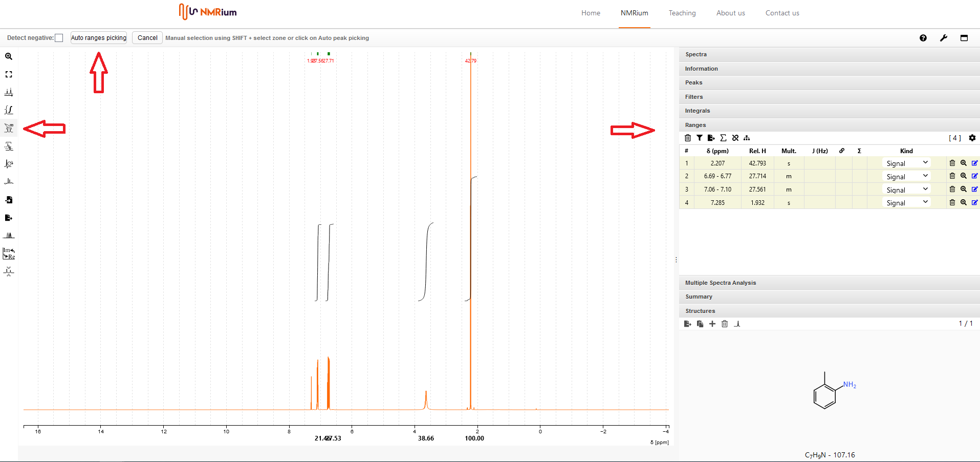Click the Ranges export icon
The height and width of the screenshot is (462, 980).
(x=711, y=138)
